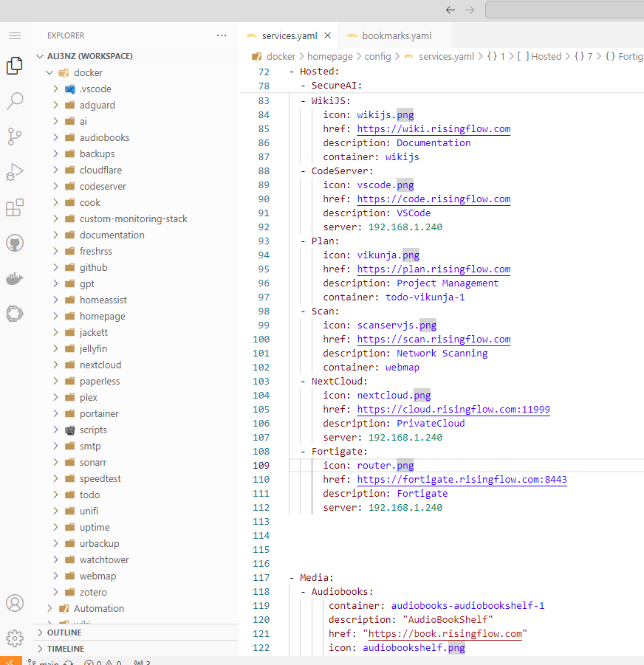The image size is (644, 665).
Task: Open the Extensions view icon
Action: 15,208
